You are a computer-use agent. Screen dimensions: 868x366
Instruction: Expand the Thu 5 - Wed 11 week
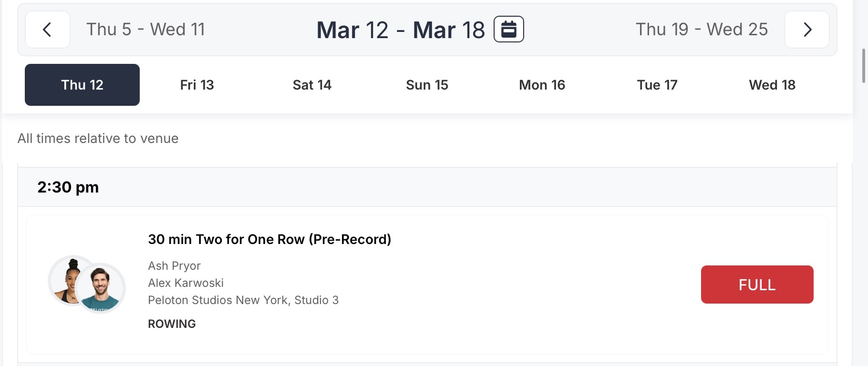[146, 30]
